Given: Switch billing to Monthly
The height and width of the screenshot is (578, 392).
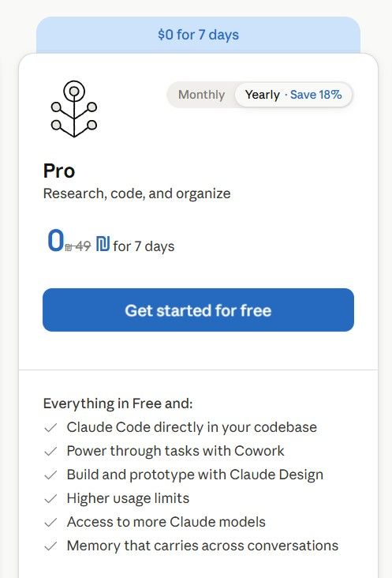Looking at the screenshot, I should pyautogui.click(x=201, y=95).
